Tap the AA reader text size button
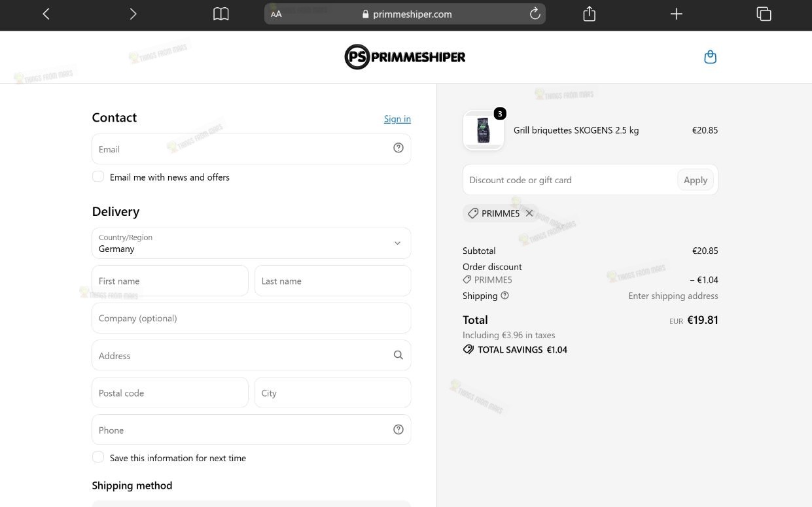This screenshot has height=507, width=812. (276, 14)
